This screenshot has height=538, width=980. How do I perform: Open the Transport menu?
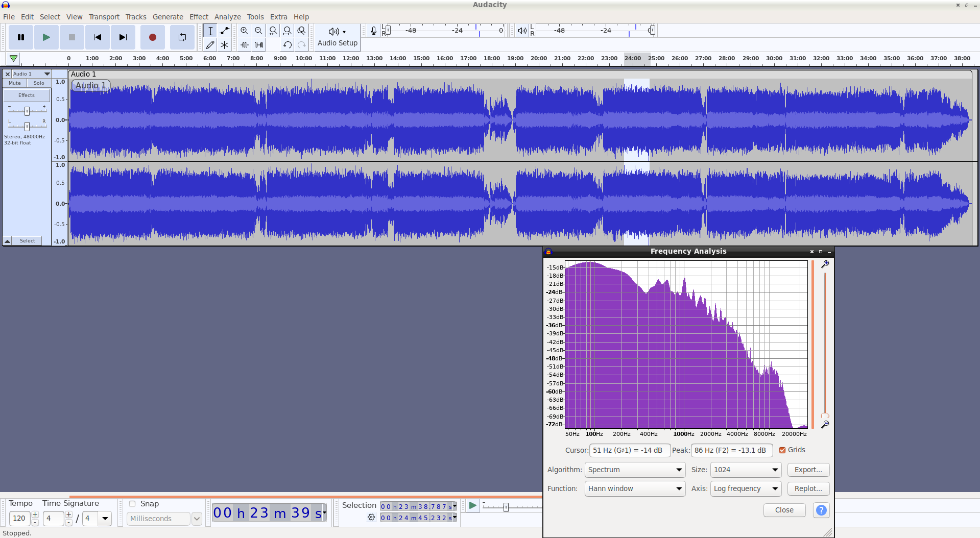click(104, 17)
